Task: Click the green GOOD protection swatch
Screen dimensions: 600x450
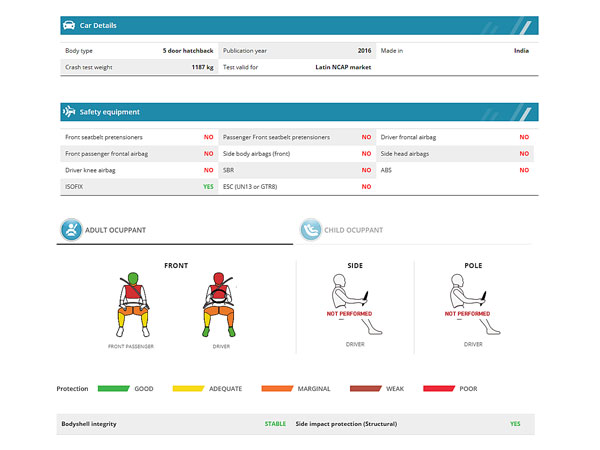Action: pyautogui.click(x=113, y=388)
